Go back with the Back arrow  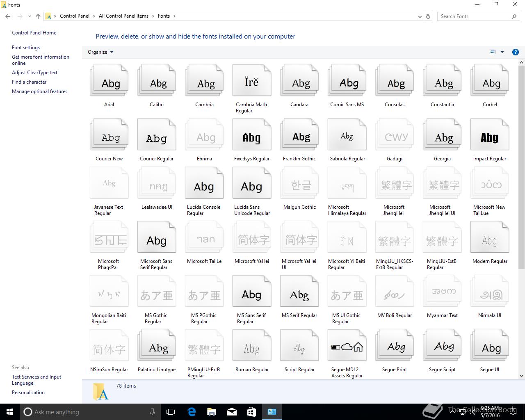8,16
